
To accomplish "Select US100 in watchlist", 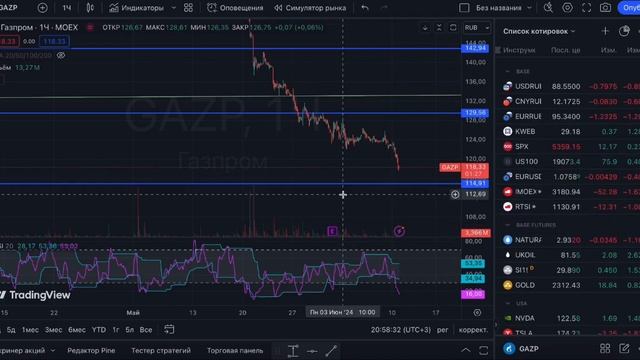I will pyautogui.click(x=568, y=162).
